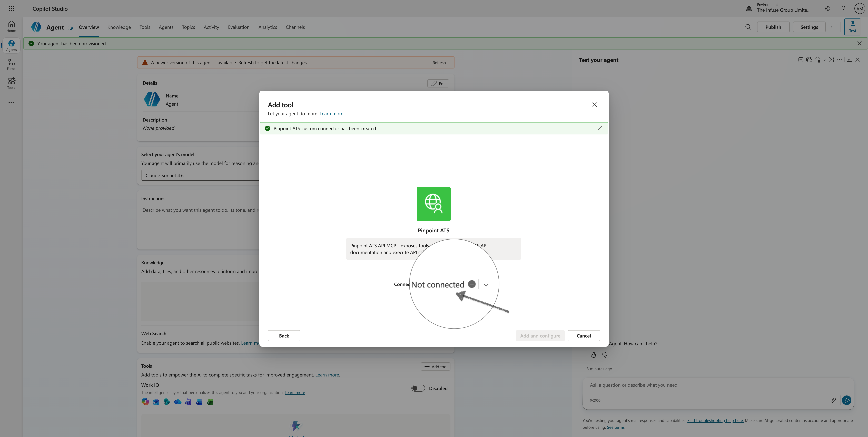Open the top-right settings gear
868x437 pixels.
827,8
